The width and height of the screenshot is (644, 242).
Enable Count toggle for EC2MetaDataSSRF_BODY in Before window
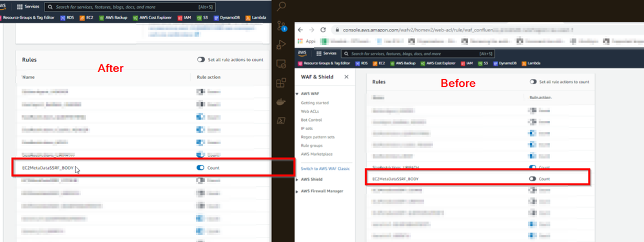(x=532, y=179)
